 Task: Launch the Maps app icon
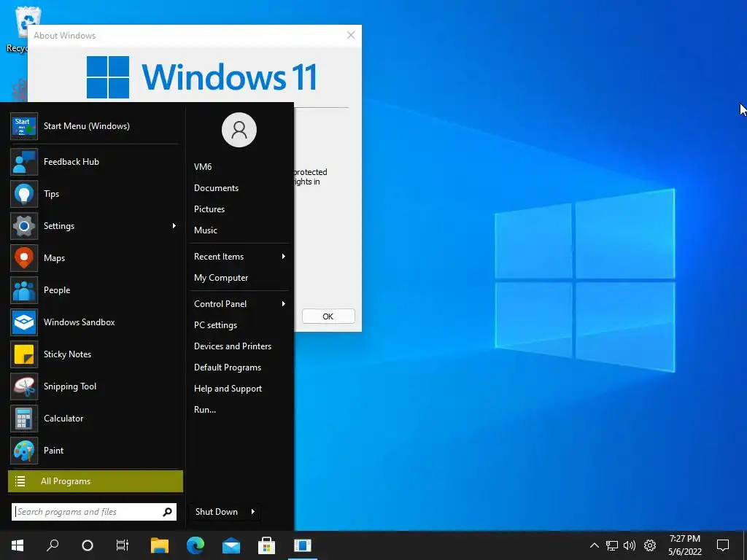click(x=24, y=258)
